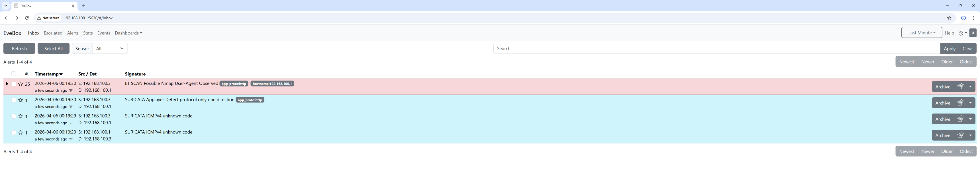Click bottom Oldest pagination button
Image resolution: width=980 pixels, height=171 pixels.
966,151
